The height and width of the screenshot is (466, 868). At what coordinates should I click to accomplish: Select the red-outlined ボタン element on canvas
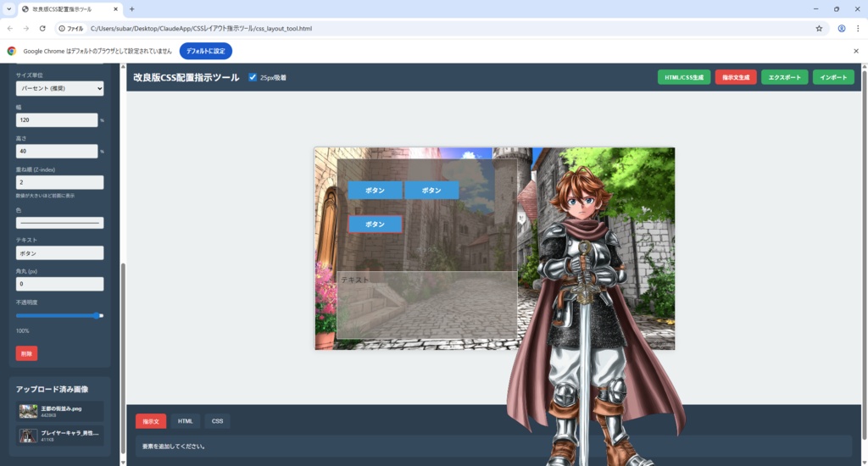click(375, 225)
